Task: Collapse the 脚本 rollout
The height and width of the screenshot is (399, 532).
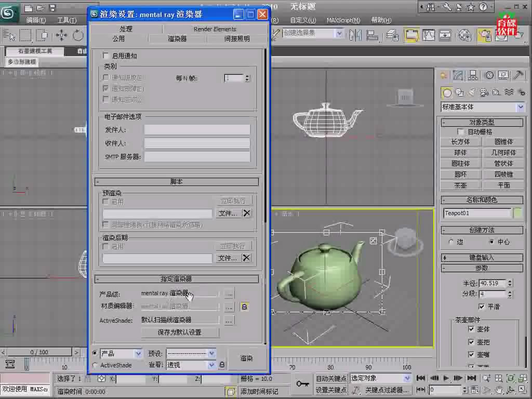Action: (x=177, y=182)
